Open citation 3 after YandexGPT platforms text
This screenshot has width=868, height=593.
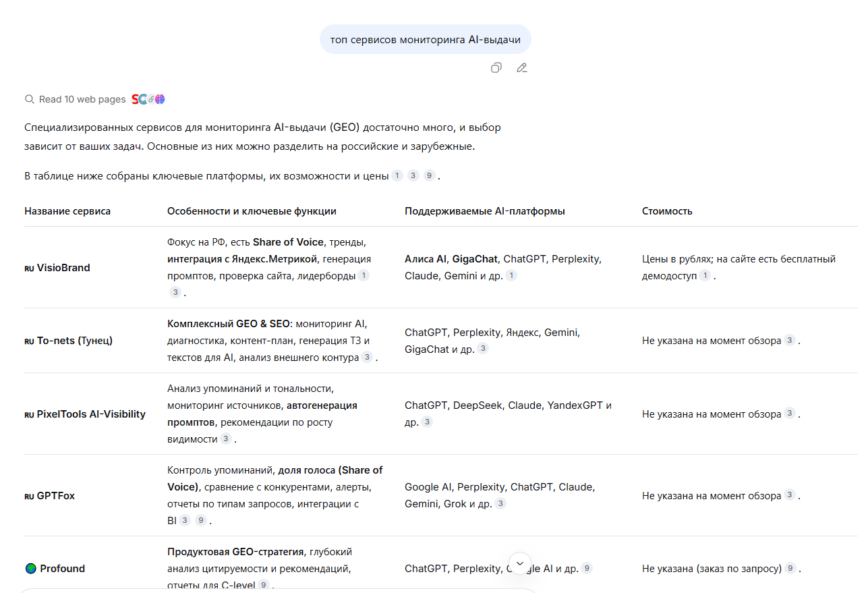click(x=427, y=422)
